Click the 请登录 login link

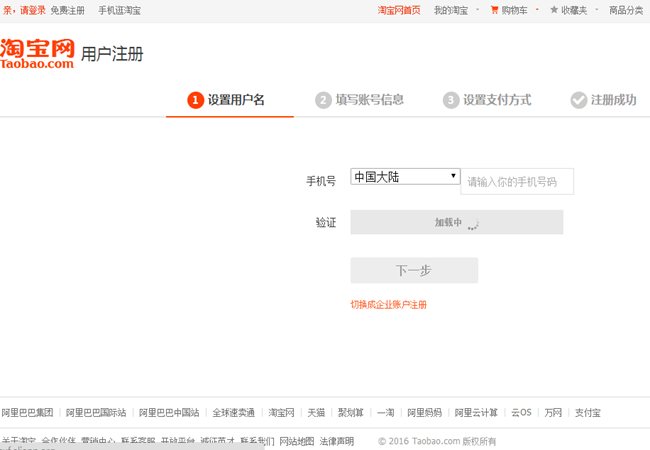point(33,10)
